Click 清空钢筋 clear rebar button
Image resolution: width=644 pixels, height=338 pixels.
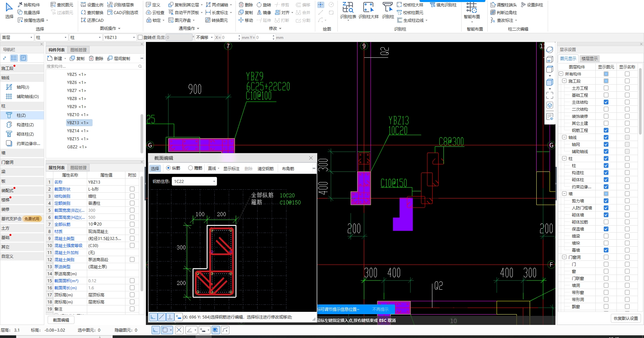[266, 168]
